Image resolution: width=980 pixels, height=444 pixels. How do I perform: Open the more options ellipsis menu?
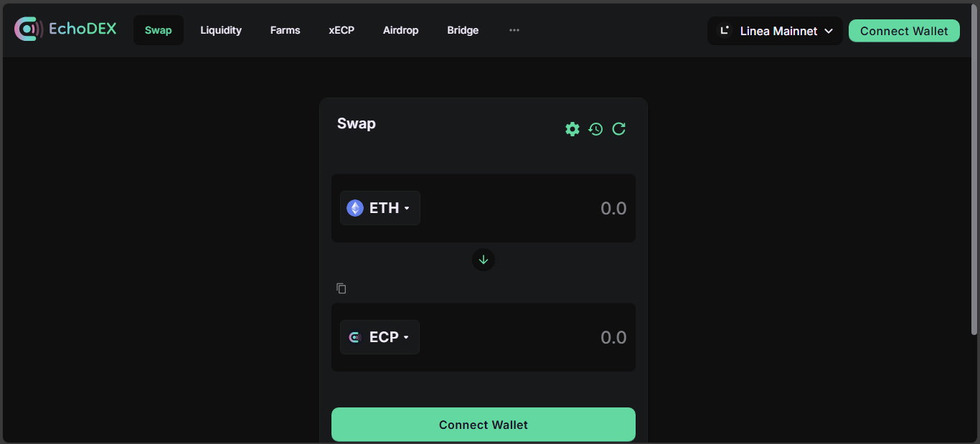514,30
